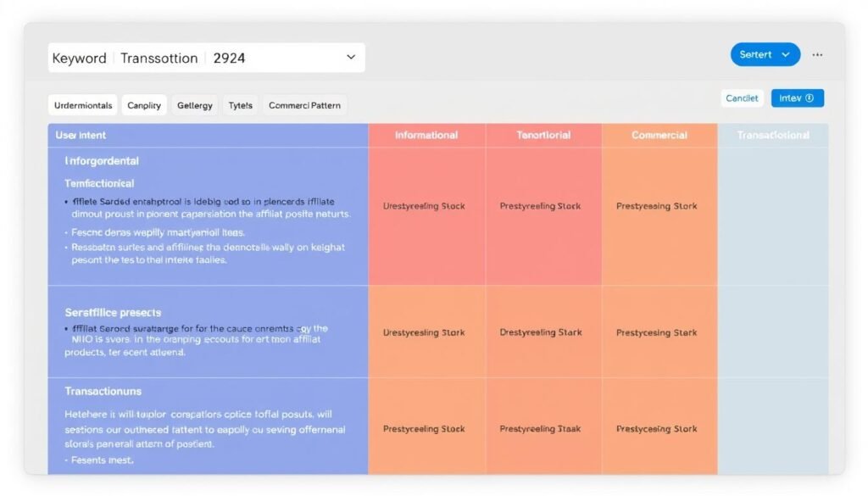The height and width of the screenshot is (496, 868).
Task: Select the Inforgerdental row label
Action: (x=103, y=160)
